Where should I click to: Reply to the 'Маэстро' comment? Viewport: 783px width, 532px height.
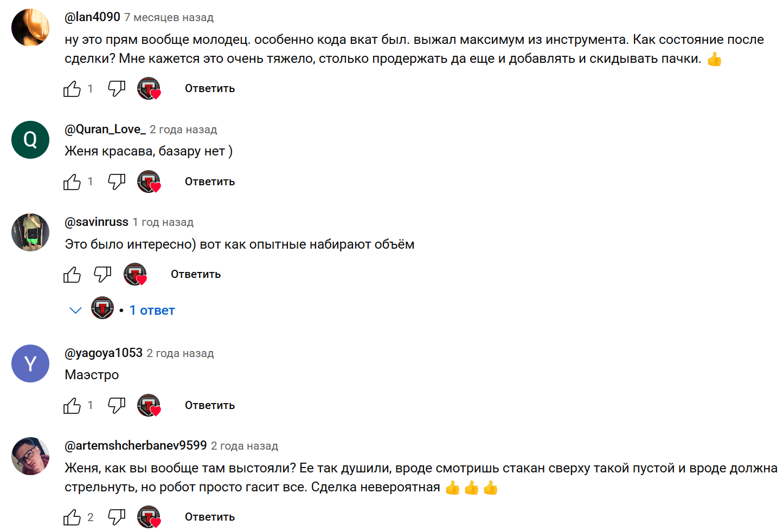pos(210,405)
